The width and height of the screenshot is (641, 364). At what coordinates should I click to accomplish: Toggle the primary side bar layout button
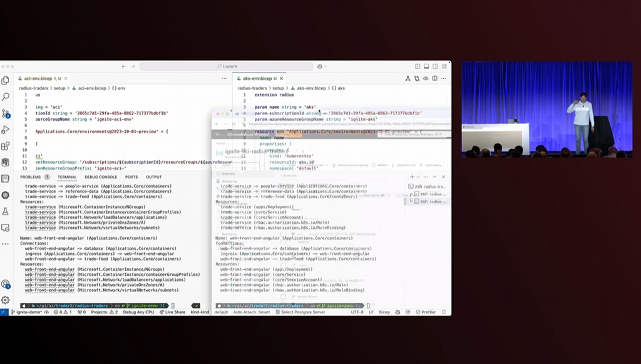[x=417, y=66]
